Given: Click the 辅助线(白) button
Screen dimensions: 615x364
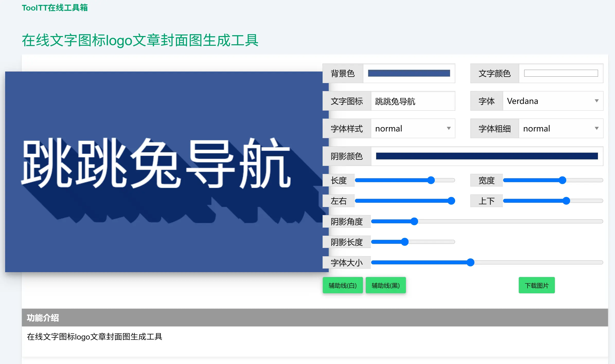Looking at the screenshot, I should (343, 285).
